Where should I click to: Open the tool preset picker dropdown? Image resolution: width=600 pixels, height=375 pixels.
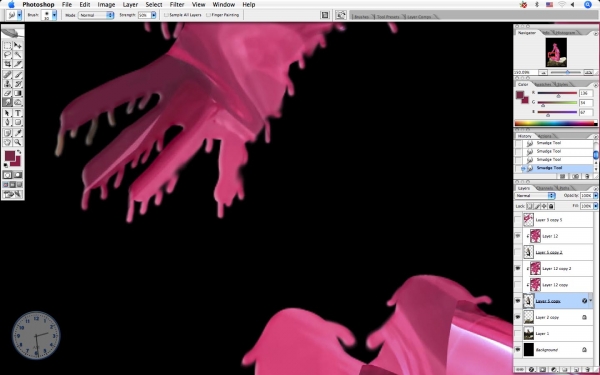(19, 15)
